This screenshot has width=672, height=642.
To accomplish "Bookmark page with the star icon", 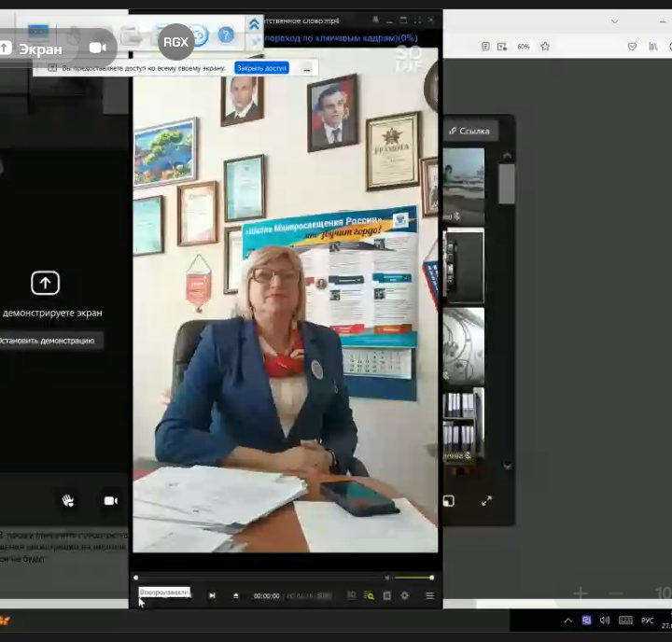I will pyautogui.click(x=545, y=46).
